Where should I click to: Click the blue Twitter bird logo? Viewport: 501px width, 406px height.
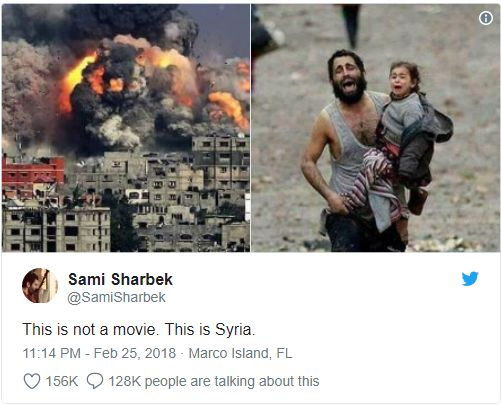click(x=470, y=279)
